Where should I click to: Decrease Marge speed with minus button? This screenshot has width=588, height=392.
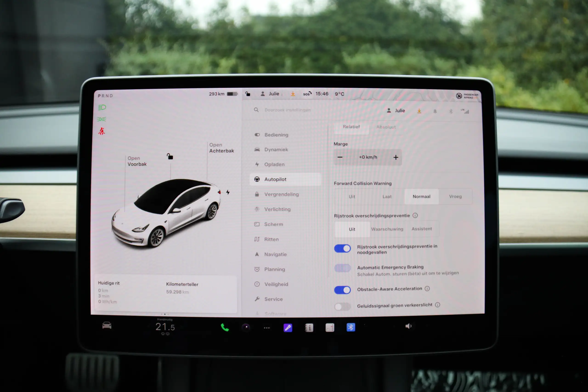tap(341, 157)
